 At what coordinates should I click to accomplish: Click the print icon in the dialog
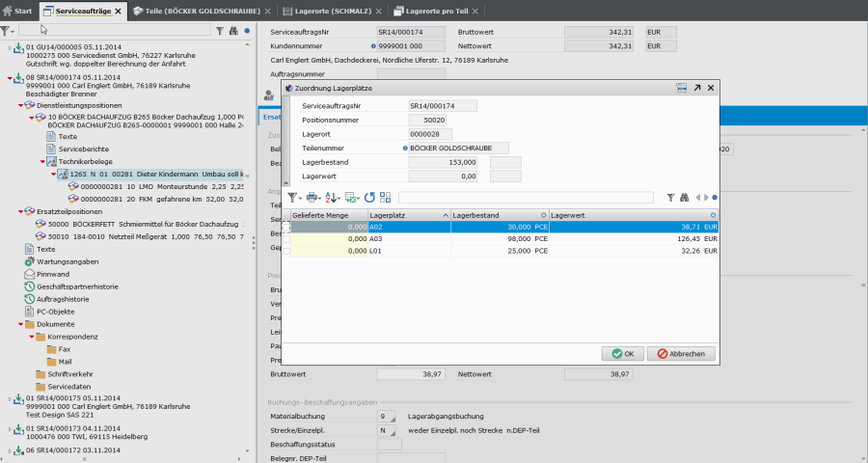point(313,197)
